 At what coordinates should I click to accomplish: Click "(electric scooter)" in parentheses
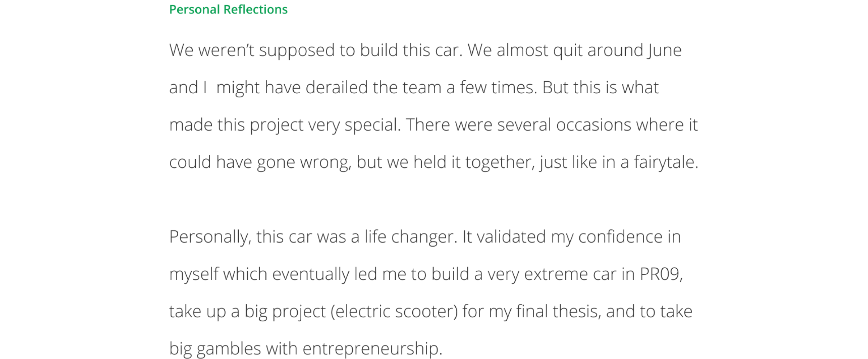[x=394, y=311]
